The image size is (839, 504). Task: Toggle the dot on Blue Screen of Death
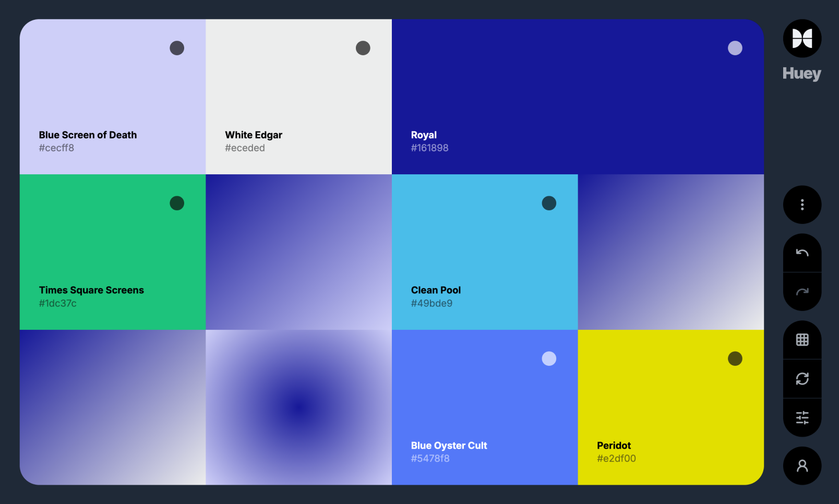[x=177, y=48]
